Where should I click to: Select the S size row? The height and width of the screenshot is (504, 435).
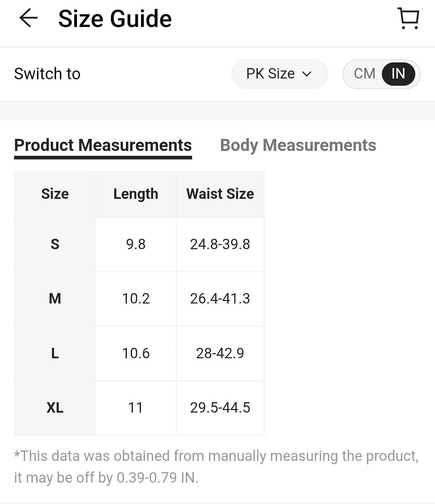pos(55,244)
